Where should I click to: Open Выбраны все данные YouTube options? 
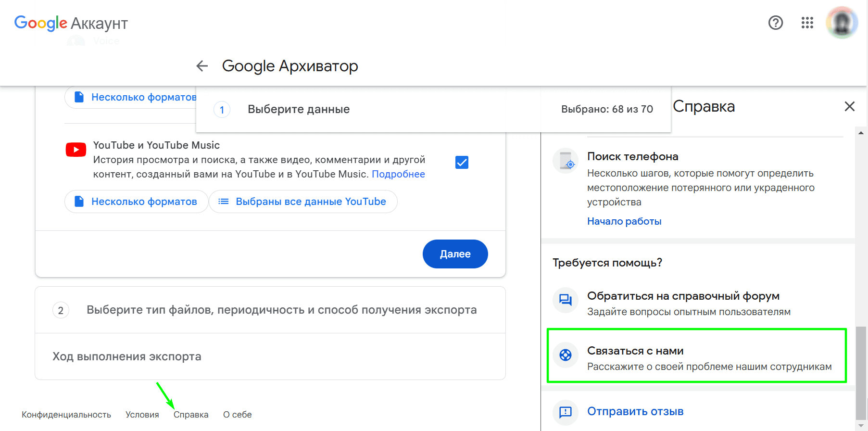[303, 202]
